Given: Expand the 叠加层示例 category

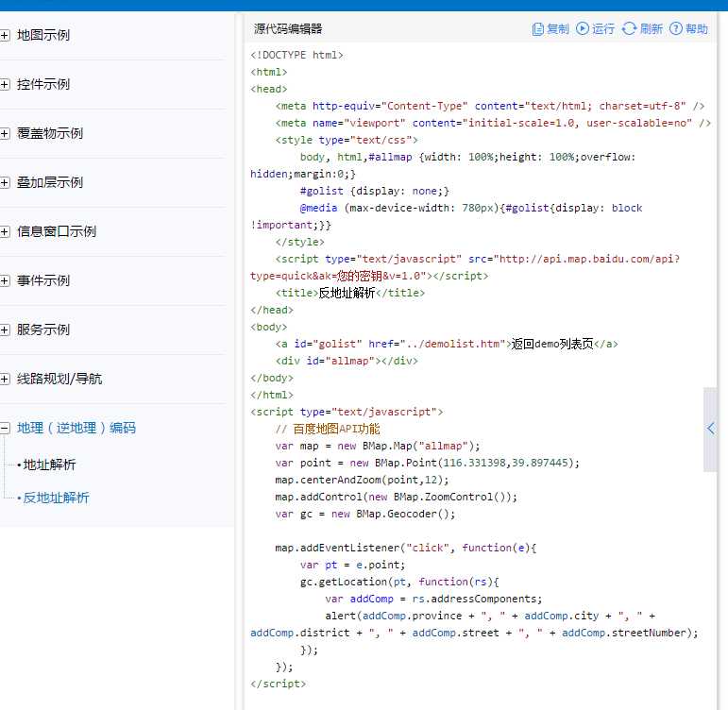Looking at the screenshot, I should click(5, 182).
